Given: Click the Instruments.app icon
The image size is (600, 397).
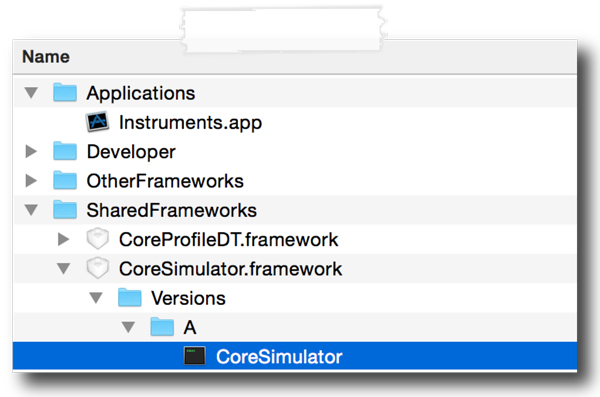Looking at the screenshot, I should (x=98, y=122).
